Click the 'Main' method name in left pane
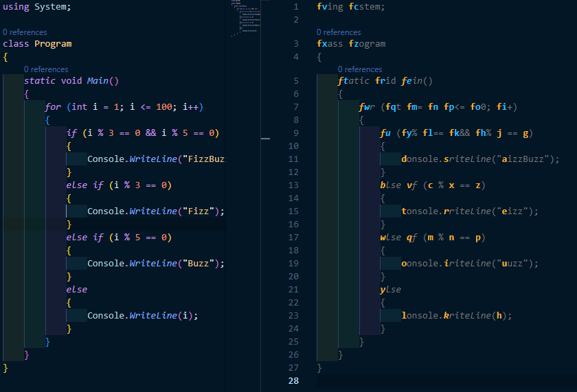Image resolution: width=577 pixels, height=392 pixels. point(98,81)
